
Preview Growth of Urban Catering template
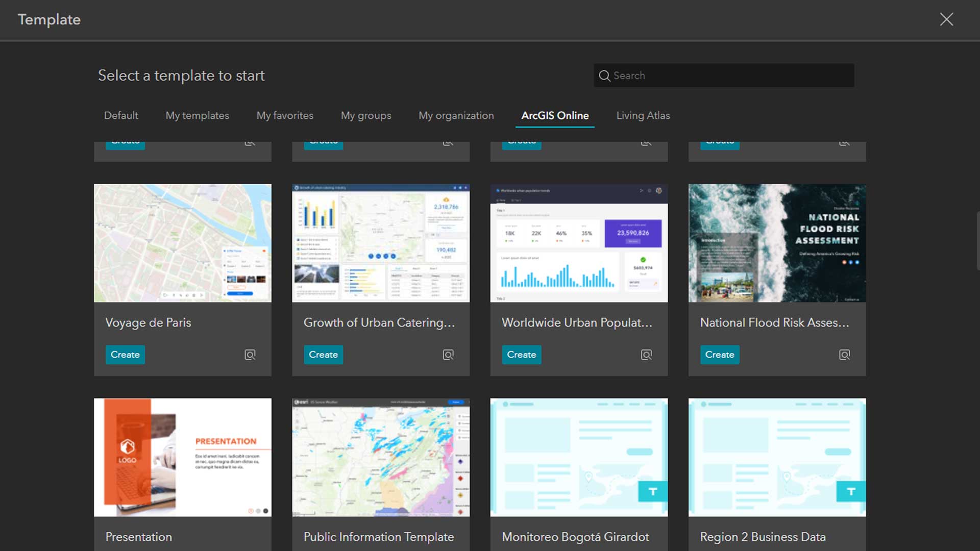(448, 355)
